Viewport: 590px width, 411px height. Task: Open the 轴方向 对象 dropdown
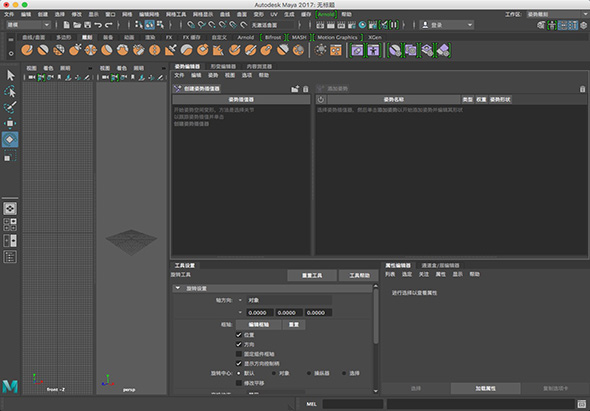(289, 300)
